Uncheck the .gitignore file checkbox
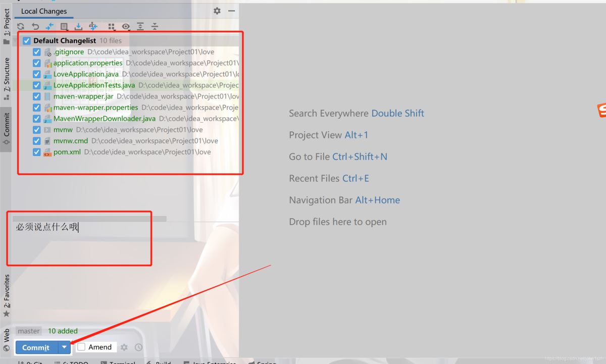Screen dimensions: 606x364 [x=36, y=52]
